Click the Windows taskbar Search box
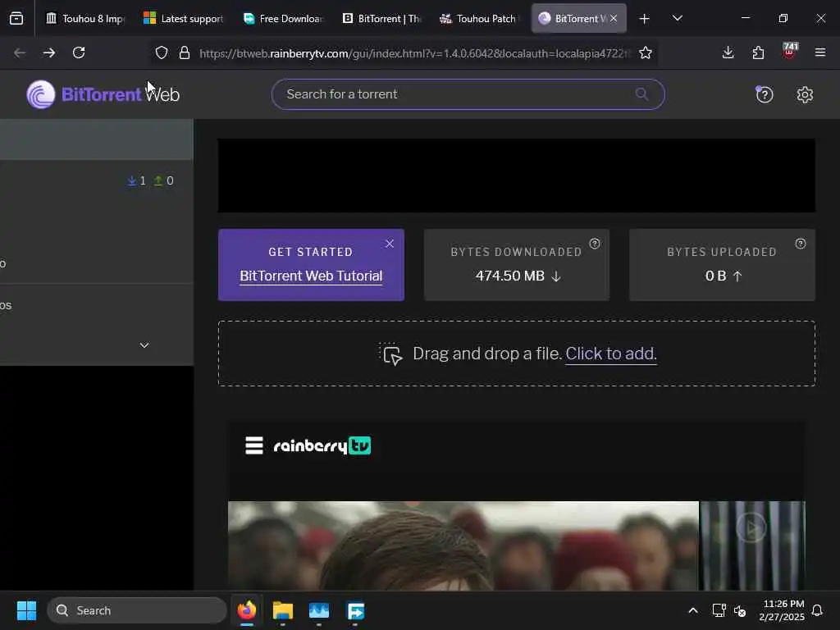Viewport: 840px width, 630px height. (x=137, y=610)
